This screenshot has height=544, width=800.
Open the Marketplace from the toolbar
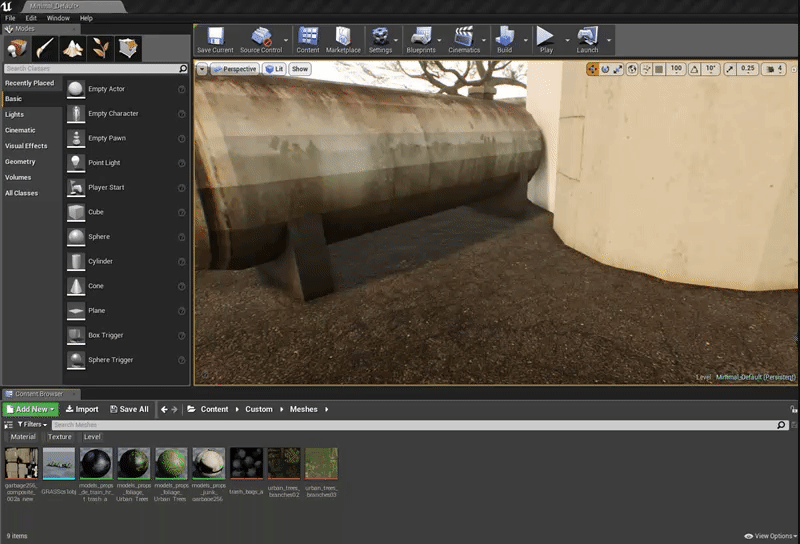click(x=343, y=38)
